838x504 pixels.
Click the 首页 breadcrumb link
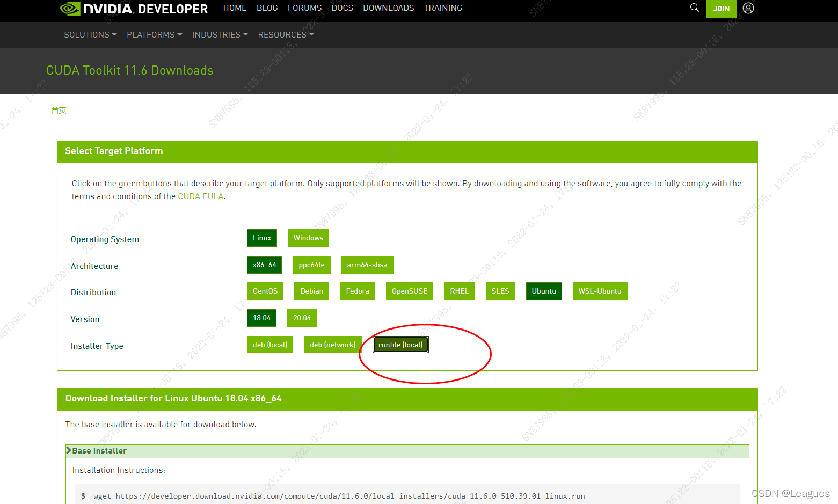pos(59,111)
